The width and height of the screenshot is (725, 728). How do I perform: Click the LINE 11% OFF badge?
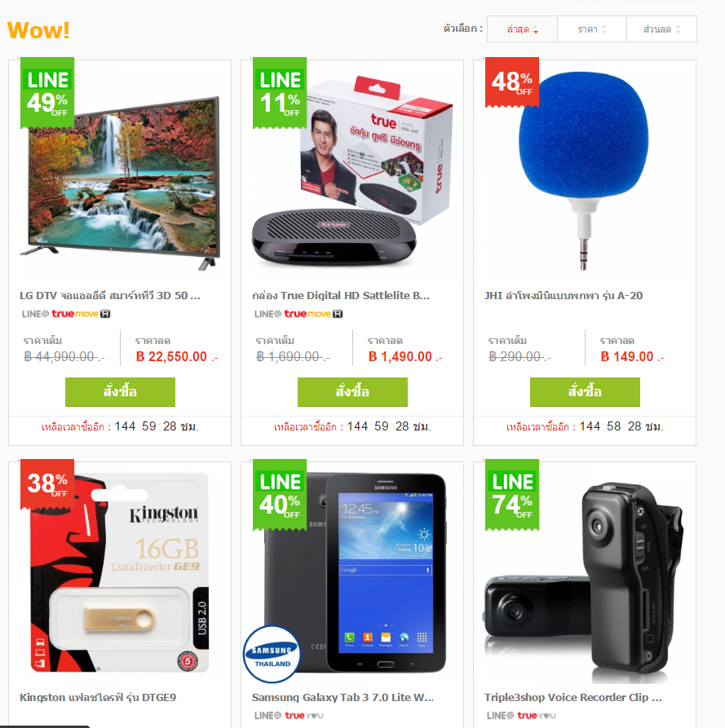click(x=280, y=93)
